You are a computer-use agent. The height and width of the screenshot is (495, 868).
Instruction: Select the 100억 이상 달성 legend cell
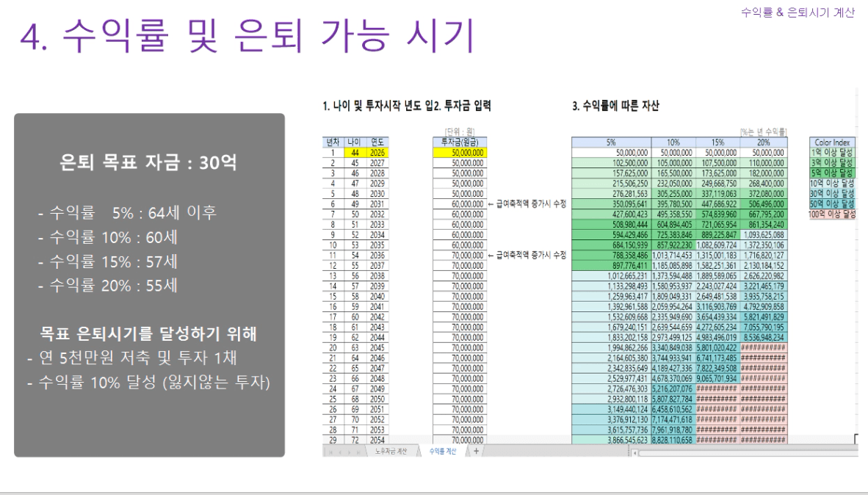832,214
